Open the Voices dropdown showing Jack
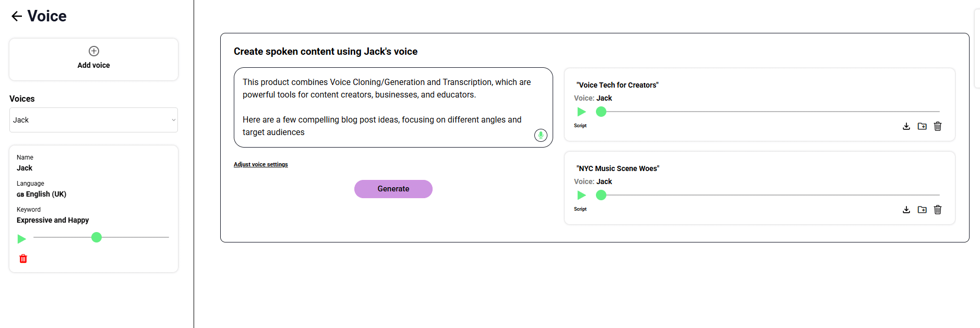 pos(94,120)
